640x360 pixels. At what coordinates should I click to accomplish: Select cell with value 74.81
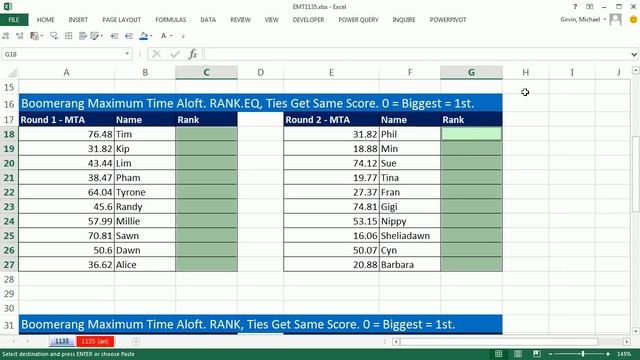point(331,207)
